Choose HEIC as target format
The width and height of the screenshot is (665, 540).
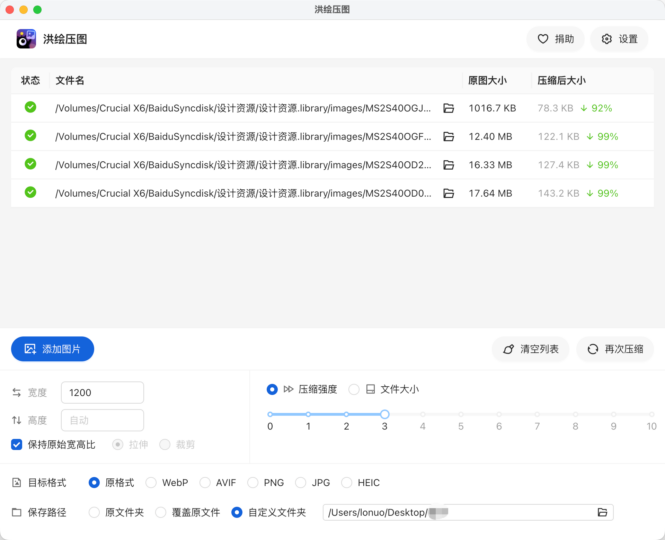(x=346, y=483)
